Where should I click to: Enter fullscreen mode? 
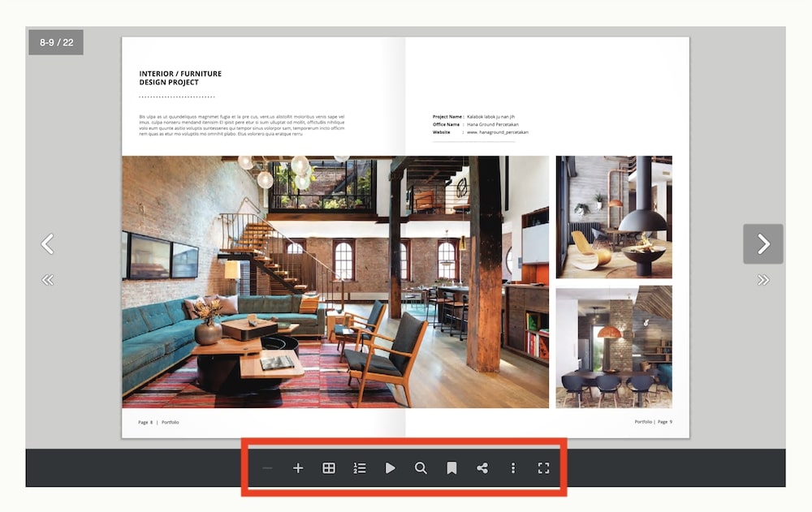coord(544,468)
